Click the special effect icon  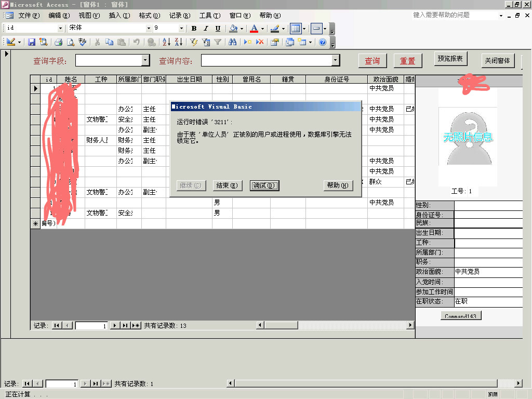(x=316, y=29)
